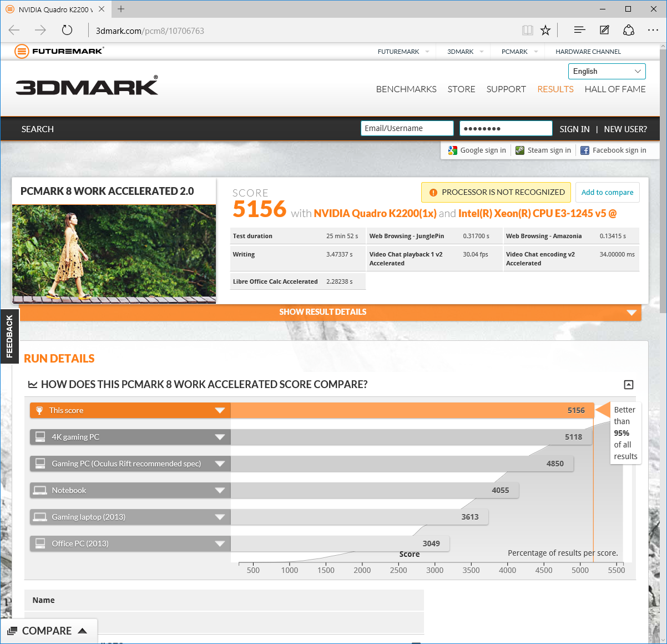This screenshot has width=667, height=644.
Task: Open browser More actions menu
Action: click(653, 30)
